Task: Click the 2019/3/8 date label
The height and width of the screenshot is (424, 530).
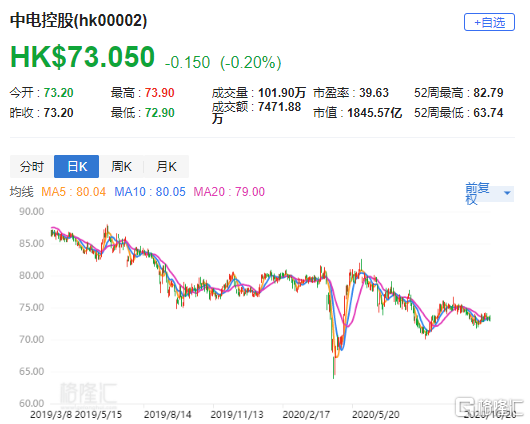Action: click(x=51, y=415)
